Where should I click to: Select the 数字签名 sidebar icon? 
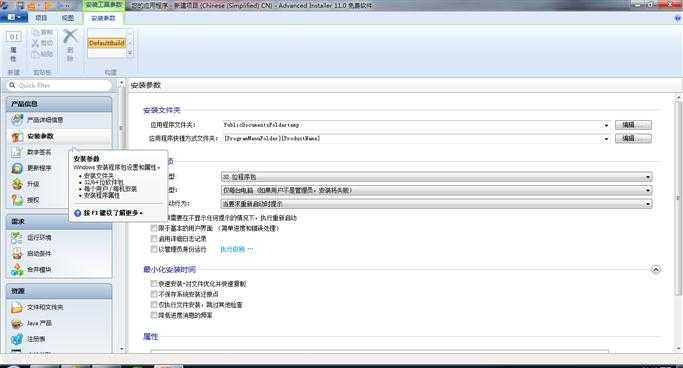pos(17,152)
